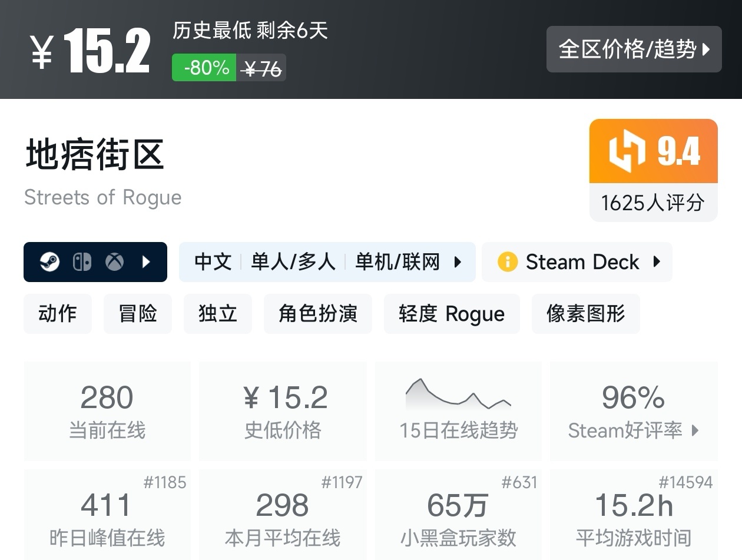Image resolution: width=742 pixels, height=560 pixels.
Task: Open all-region price/trend button
Action: [x=634, y=49]
